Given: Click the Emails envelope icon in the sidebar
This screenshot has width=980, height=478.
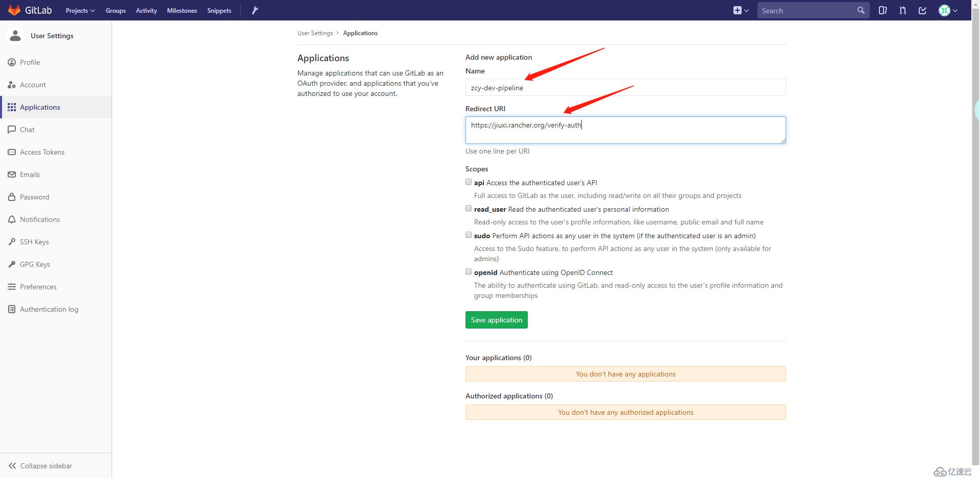Looking at the screenshot, I should click(x=12, y=174).
